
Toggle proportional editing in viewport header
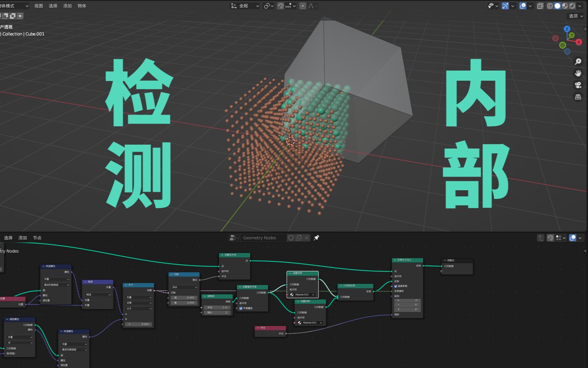303,6
